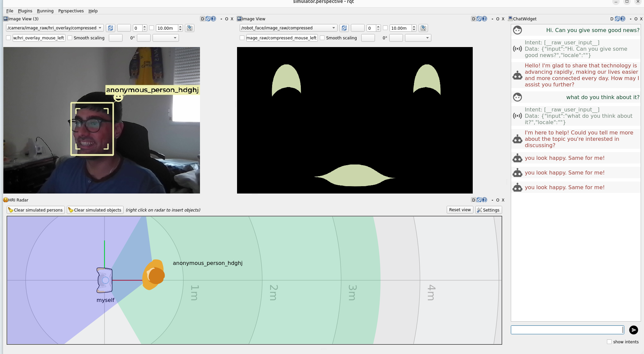Viewport: 644px width, 354px height.
Task: Click the reload icon in Image View (3) title bar
Action: click(208, 19)
